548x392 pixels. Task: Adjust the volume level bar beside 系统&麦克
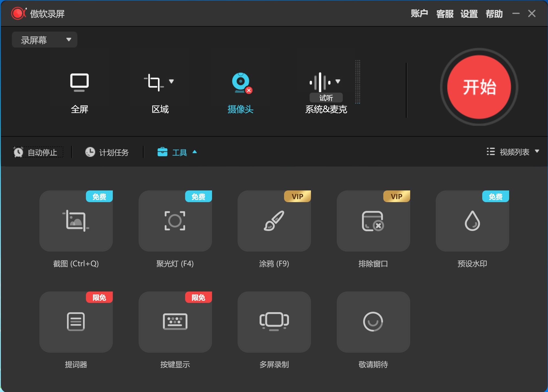(x=358, y=81)
